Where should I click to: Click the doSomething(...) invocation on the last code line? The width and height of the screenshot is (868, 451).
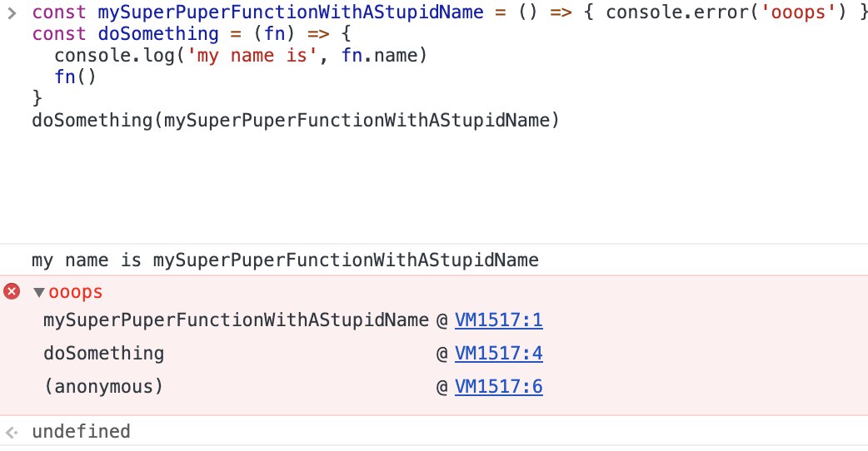click(294, 121)
